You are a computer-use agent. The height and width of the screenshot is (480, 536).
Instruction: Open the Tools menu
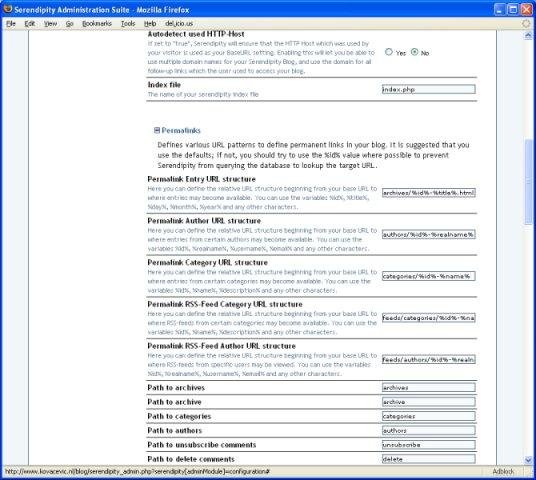point(128,24)
